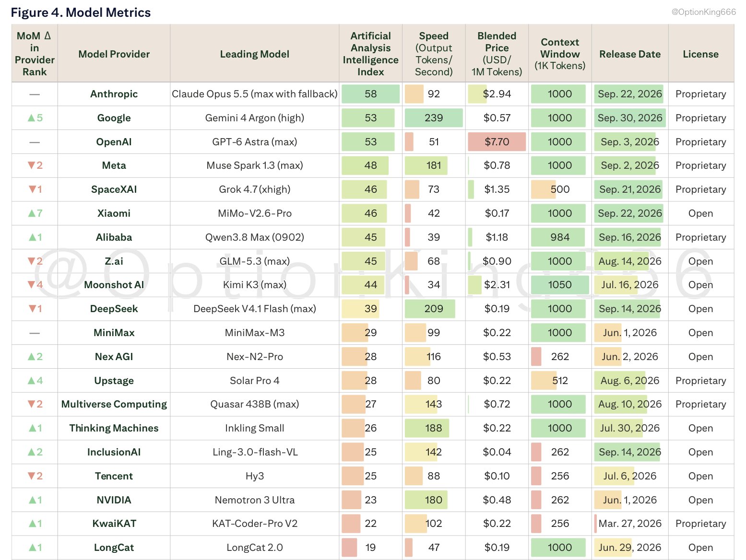
Task: Click the Speed column header
Action: point(434,54)
